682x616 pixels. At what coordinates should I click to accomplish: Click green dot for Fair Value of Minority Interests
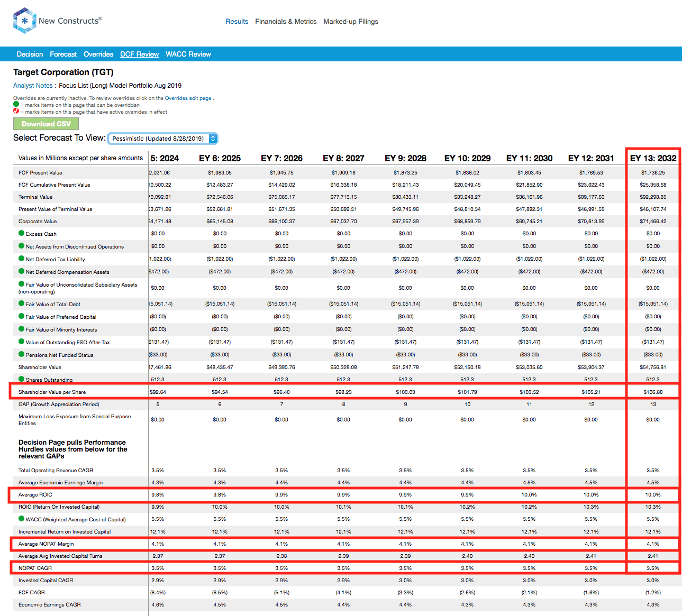point(22,329)
